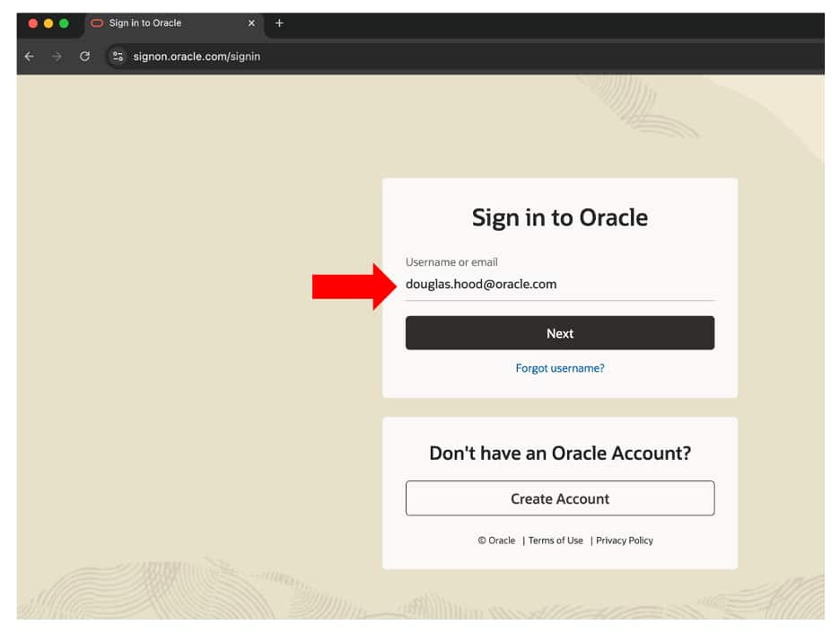The image size is (840, 634).
Task: Select the Sign in to Oracle tab
Action: click(x=153, y=23)
